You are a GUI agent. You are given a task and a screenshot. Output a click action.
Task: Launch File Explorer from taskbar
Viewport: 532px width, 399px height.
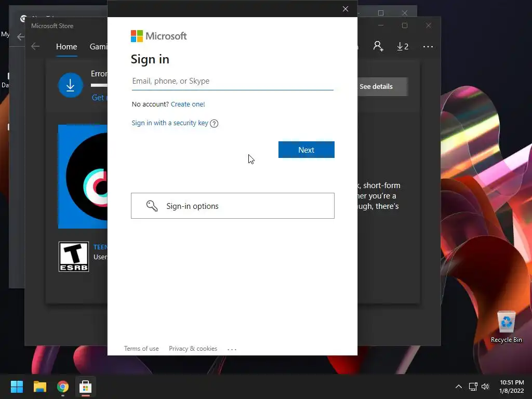coord(39,387)
